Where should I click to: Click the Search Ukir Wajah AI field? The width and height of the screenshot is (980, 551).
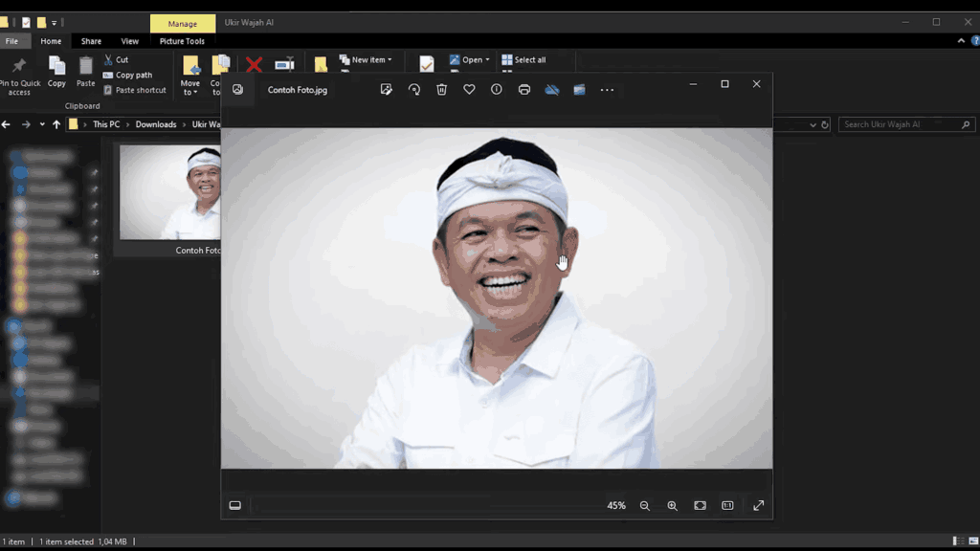906,124
